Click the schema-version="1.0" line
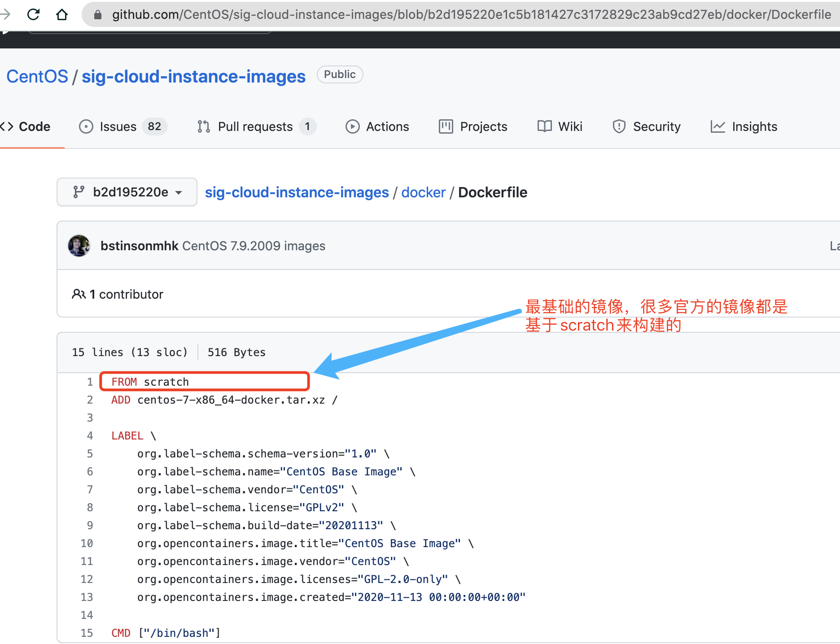 [263, 453]
